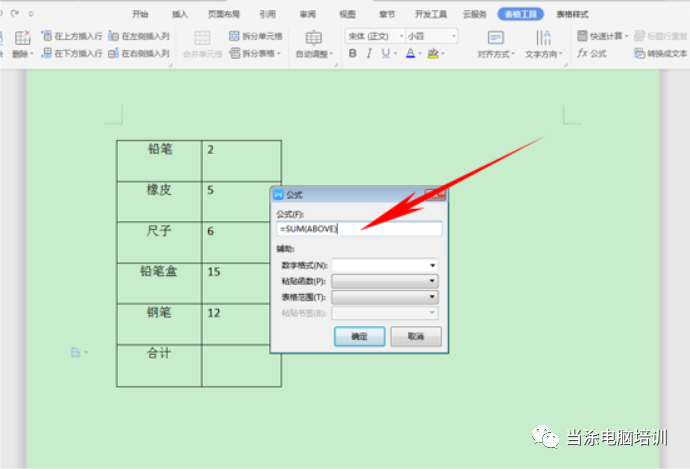Image resolution: width=690 pixels, height=469 pixels.
Task: Open the auto-fit adjustment tool
Action: (314, 44)
